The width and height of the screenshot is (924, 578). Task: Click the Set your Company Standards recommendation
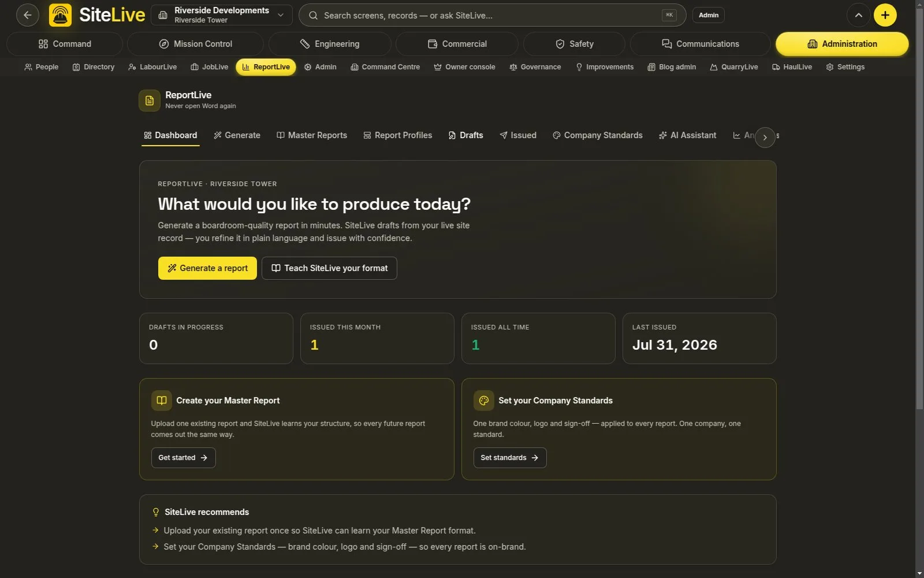tap(345, 547)
